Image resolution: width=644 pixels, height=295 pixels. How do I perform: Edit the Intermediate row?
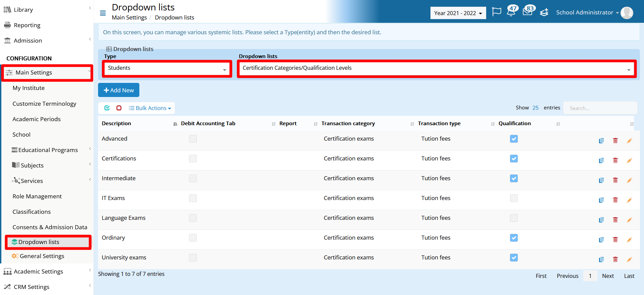click(x=629, y=180)
